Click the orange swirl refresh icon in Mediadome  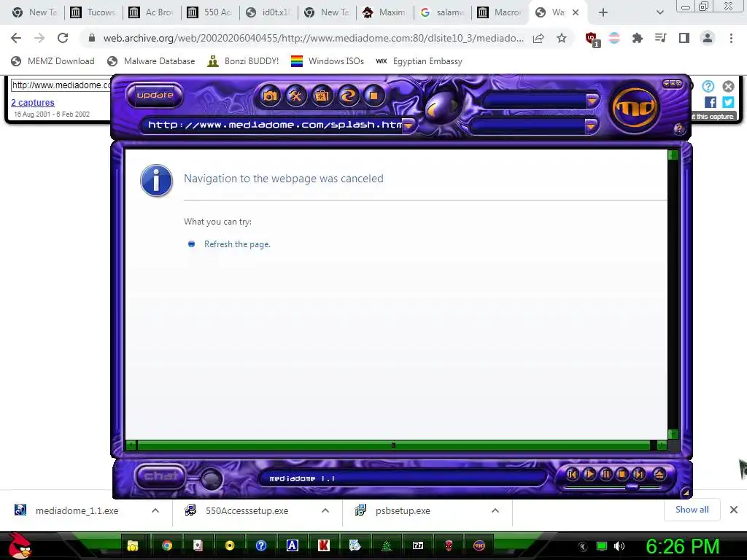click(348, 96)
